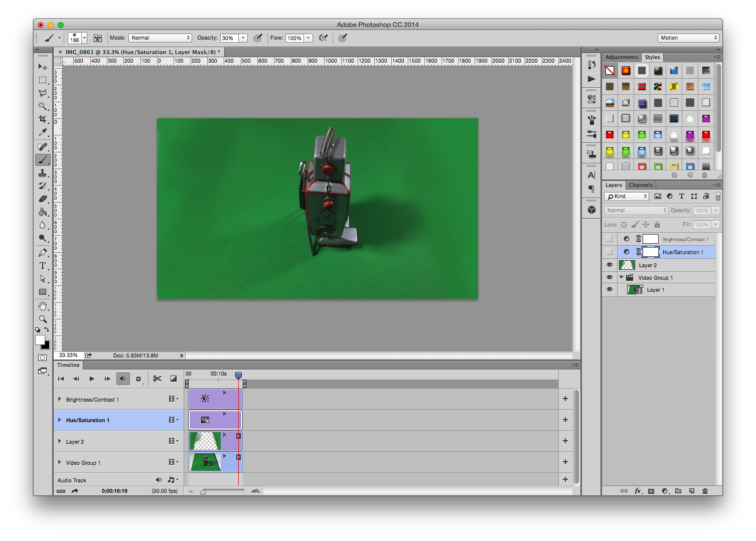Add media to Brightness/Contrast 1 track
This screenshot has width=756, height=541.
click(x=565, y=399)
